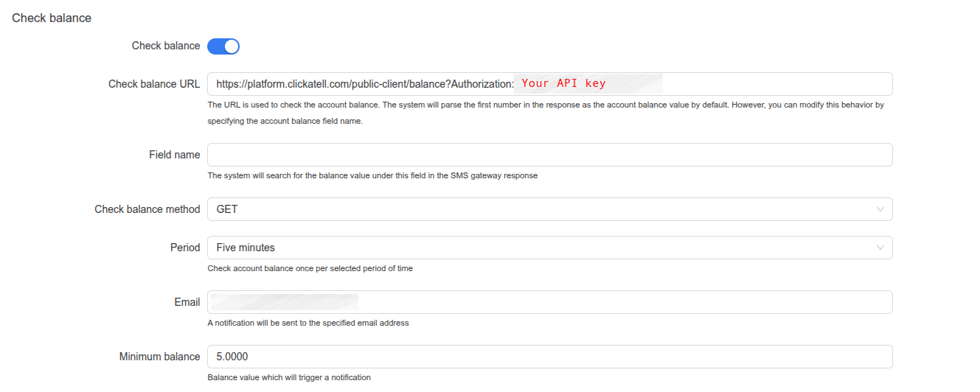Click the 'Check balance method' label

point(147,209)
